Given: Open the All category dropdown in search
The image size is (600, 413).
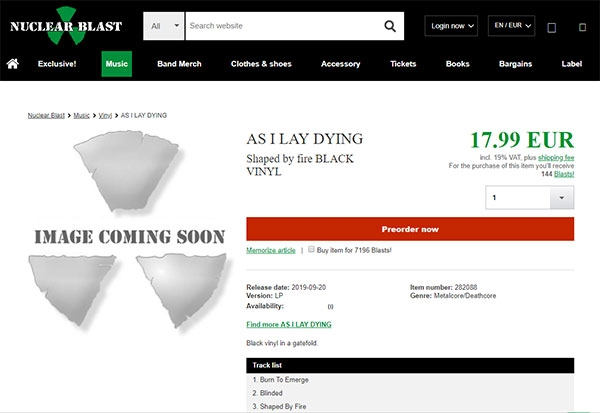Looking at the screenshot, I should point(164,26).
